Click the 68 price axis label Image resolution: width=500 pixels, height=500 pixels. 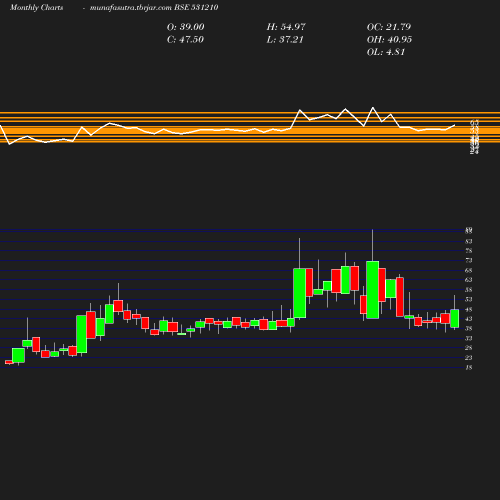point(469,270)
